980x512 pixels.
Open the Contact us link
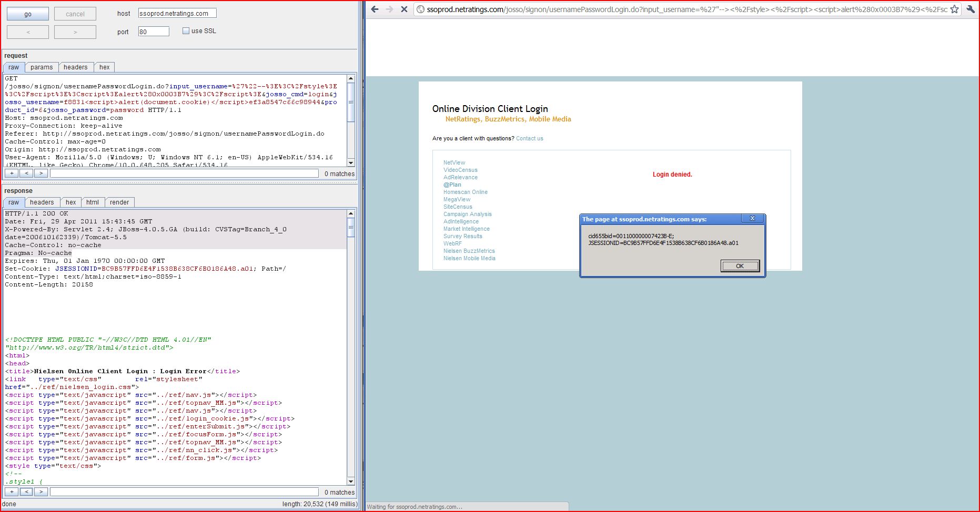pyautogui.click(x=529, y=138)
